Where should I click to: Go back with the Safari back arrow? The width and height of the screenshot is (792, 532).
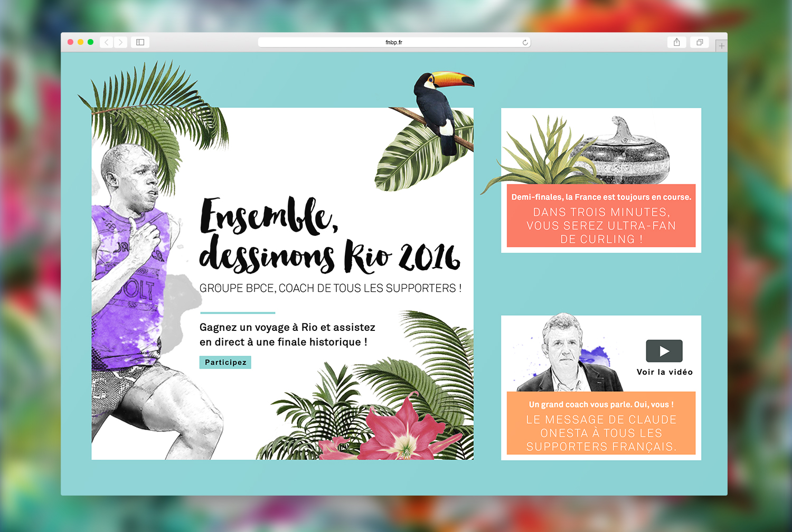[x=107, y=42]
